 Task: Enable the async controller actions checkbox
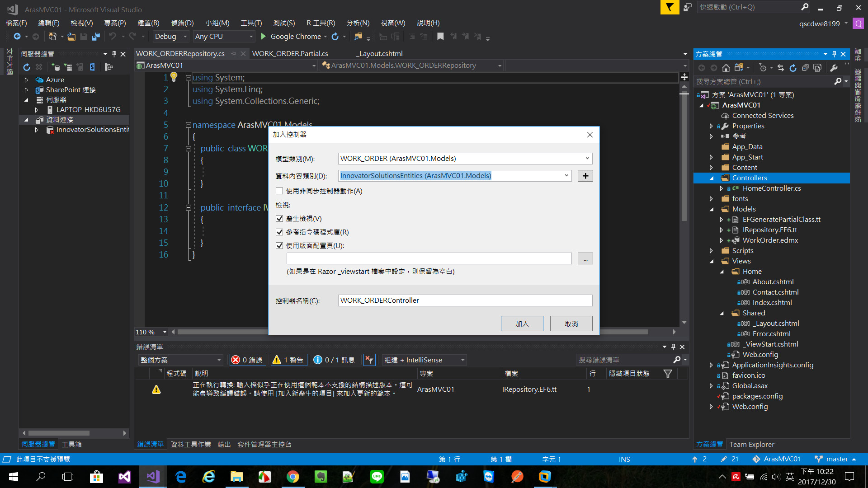[x=279, y=191]
